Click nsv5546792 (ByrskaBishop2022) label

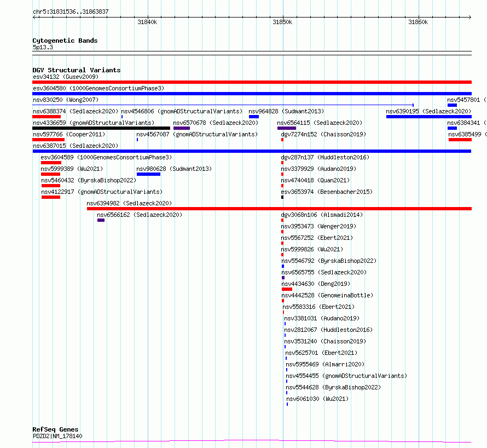(329, 261)
